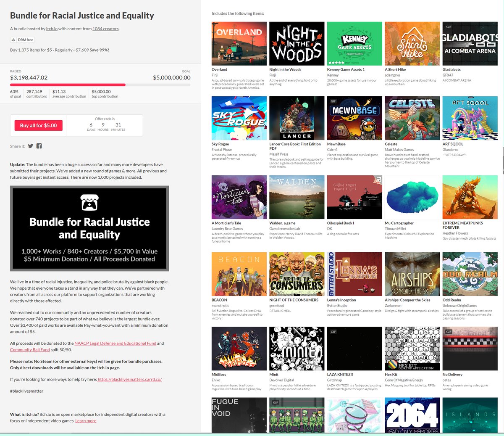Open Airships: Conquer the Skies thumbnail
504x436 pixels.
[412, 274]
